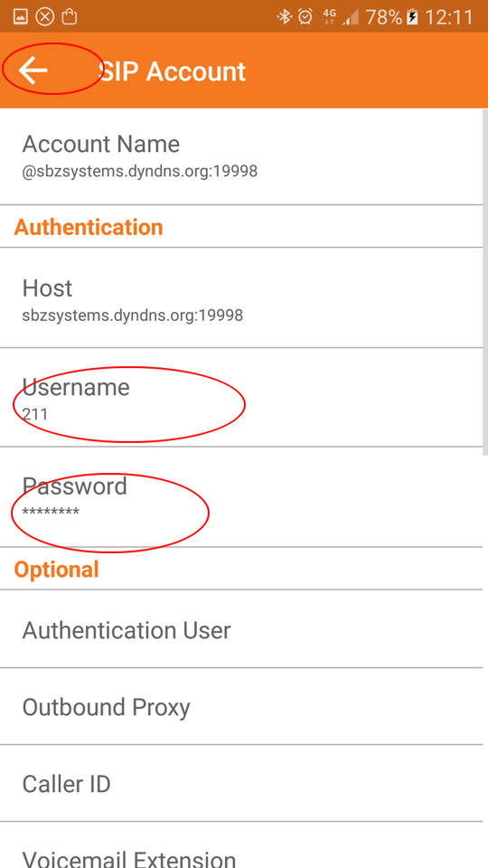Click the vertical scrollbar on right edge

point(485,281)
